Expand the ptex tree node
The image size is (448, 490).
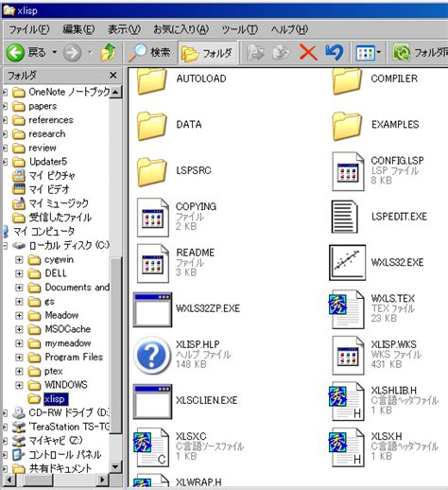coord(19,371)
